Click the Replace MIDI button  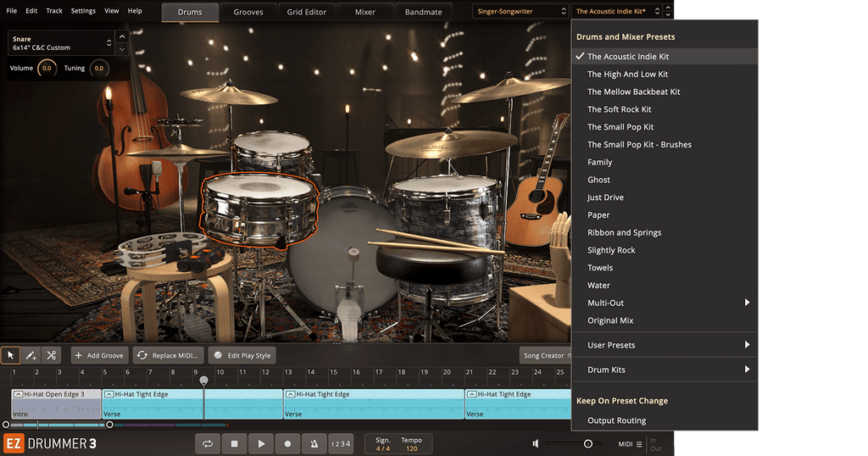click(x=169, y=355)
